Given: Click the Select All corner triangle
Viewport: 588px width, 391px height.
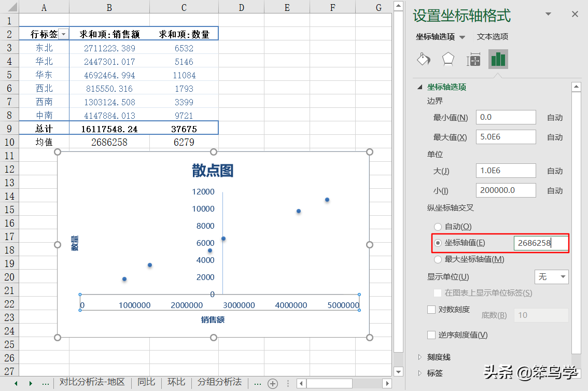Looking at the screenshot, I should (12, 7).
